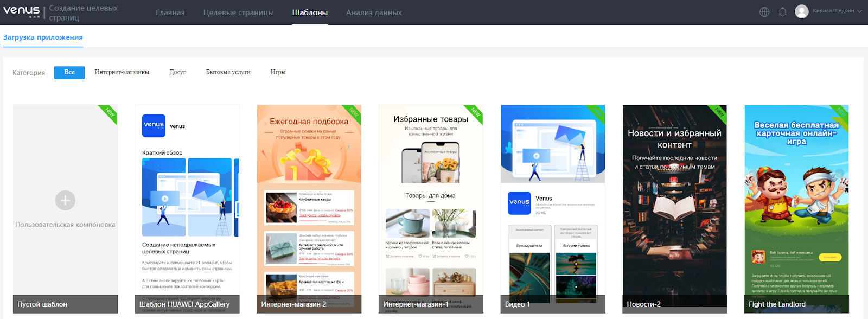Viewport: 868px width, 319px height.
Task: Open notifications bell icon
Action: 782,12
